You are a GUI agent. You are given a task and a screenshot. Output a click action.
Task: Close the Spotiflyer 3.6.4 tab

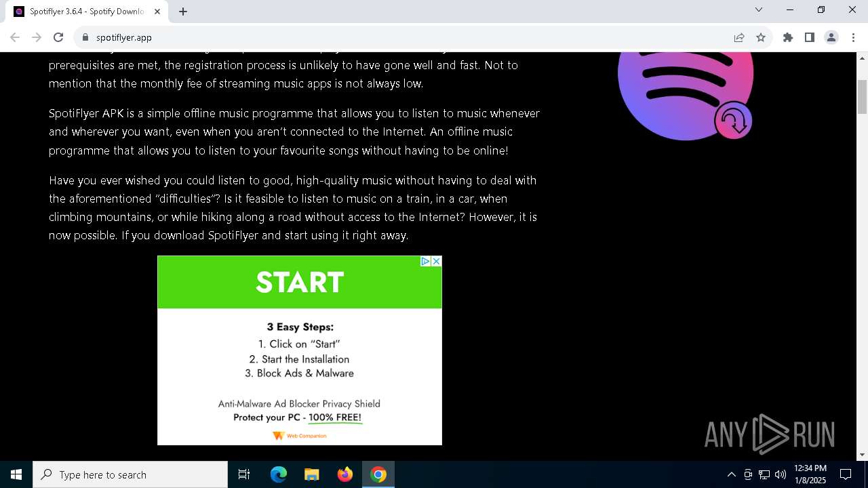pyautogui.click(x=157, y=11)
